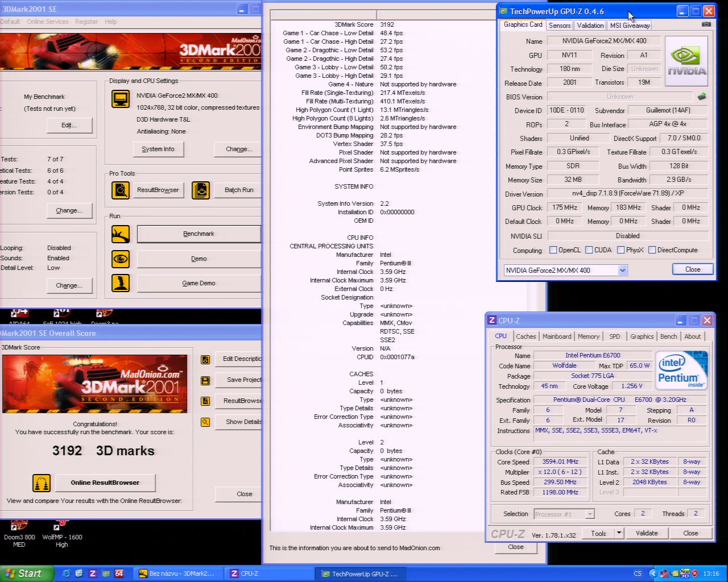The width and height of the screenshot is (728, 582).
Task: Open the SPD tab in CPU-Z
Action: pos(615,336)
